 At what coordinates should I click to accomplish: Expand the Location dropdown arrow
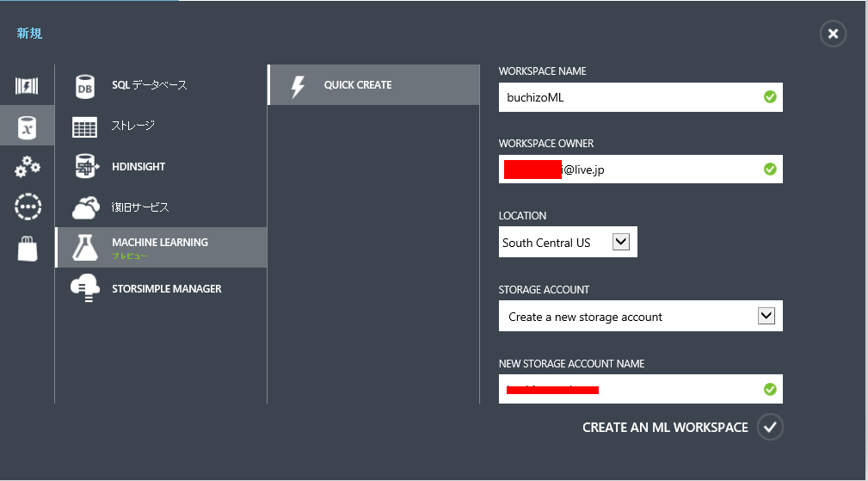pos(621,243)
